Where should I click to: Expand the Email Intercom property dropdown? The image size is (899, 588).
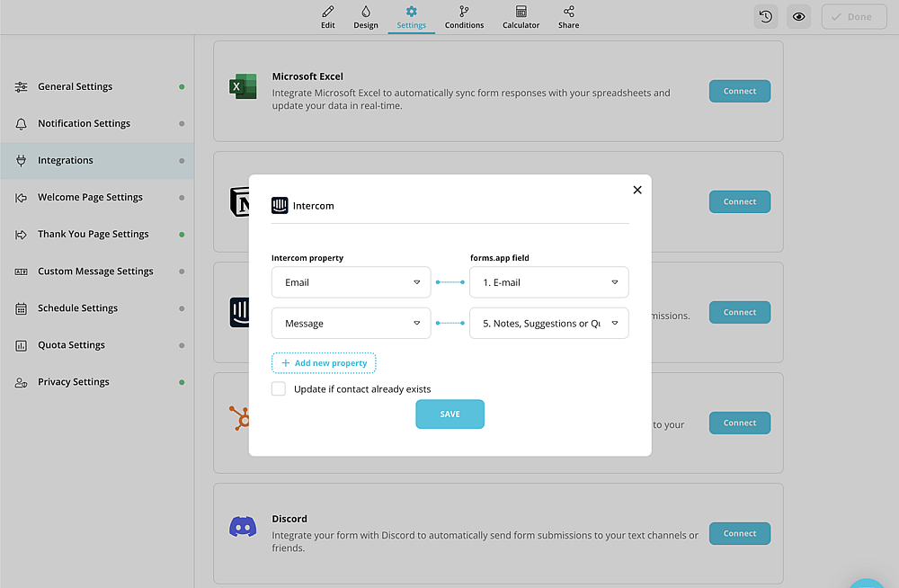351,282
